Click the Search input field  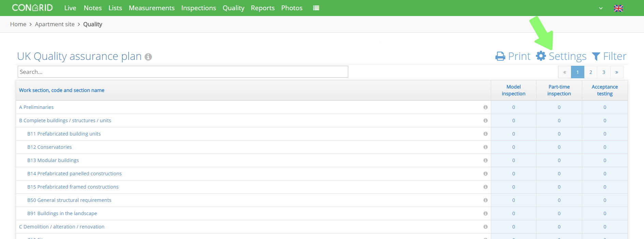point(183,72)
